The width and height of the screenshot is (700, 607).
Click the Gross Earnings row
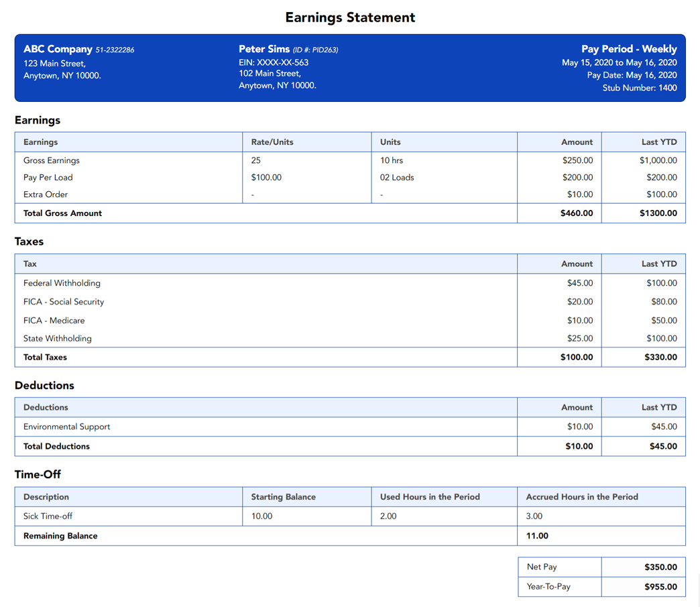[x=52, y=160]
